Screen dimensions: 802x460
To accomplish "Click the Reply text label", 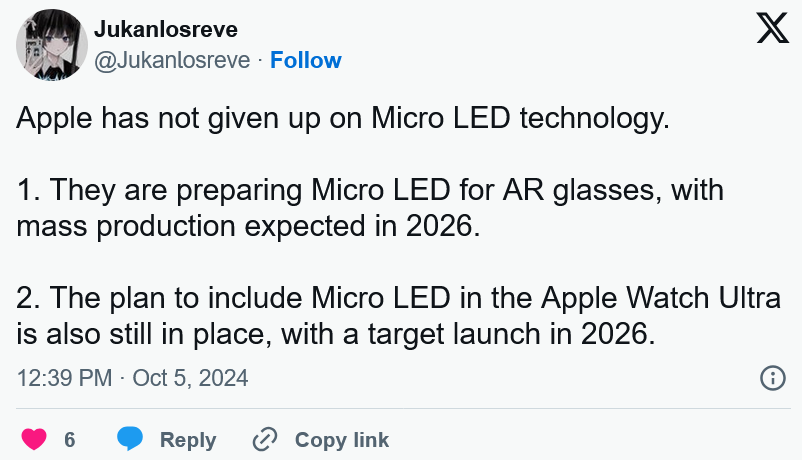I will 188,440.
